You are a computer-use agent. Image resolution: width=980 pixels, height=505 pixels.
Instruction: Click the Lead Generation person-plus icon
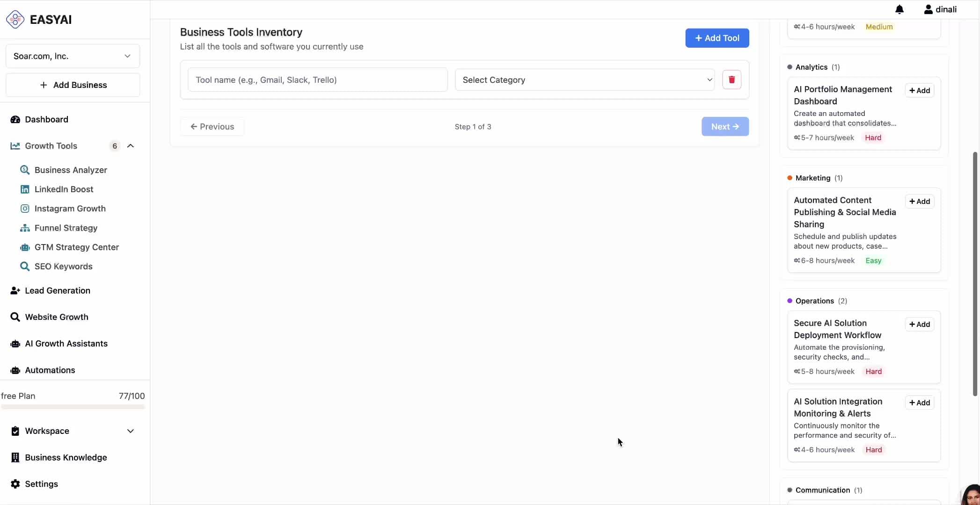15,290
